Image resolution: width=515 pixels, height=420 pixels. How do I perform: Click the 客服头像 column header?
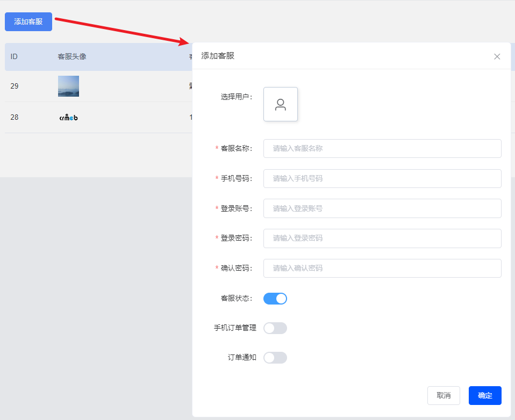point(72,56)
